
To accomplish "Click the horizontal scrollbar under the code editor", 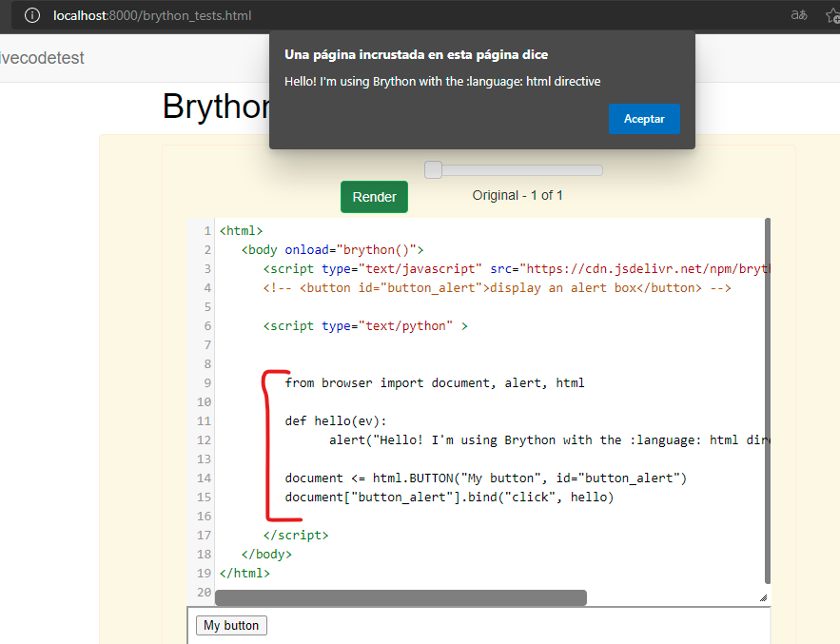I will click(x=400, y=597).
